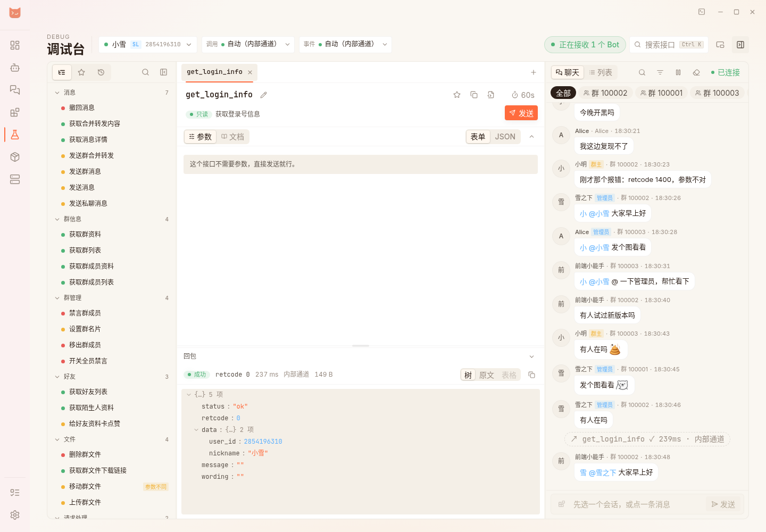Open 搜索接口 search box

click(669, 45)
